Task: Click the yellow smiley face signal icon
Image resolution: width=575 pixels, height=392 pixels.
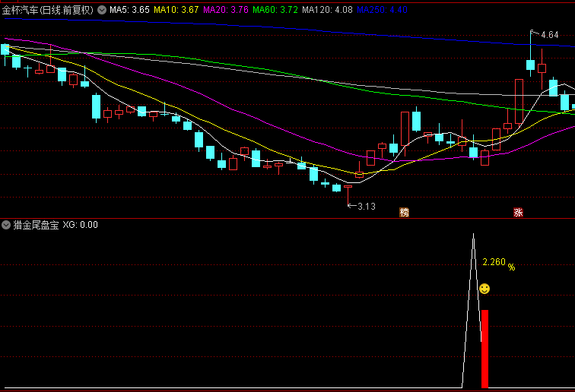Action: point(484,289)
